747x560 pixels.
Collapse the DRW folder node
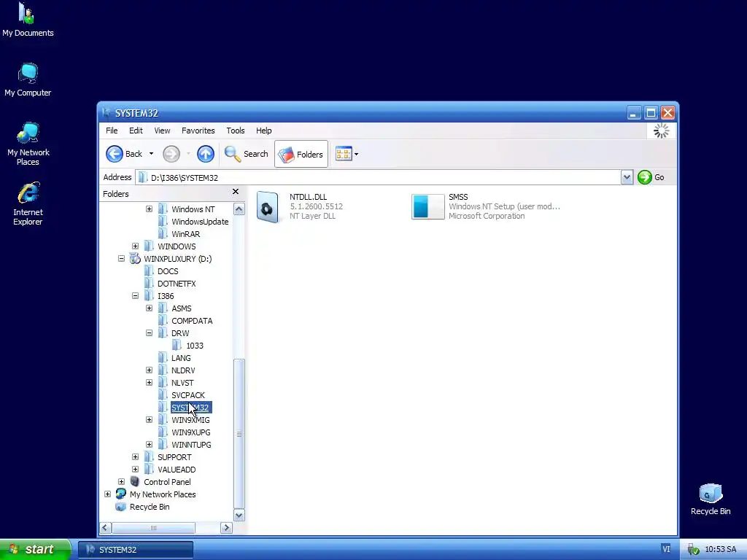click(149, 332)
